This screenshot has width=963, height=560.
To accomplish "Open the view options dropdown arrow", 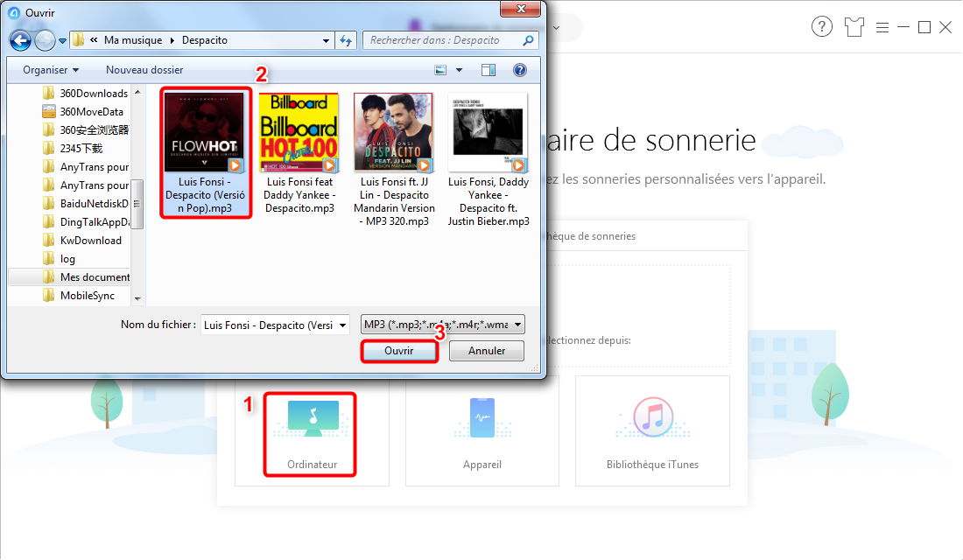I will tap(460, 70).
